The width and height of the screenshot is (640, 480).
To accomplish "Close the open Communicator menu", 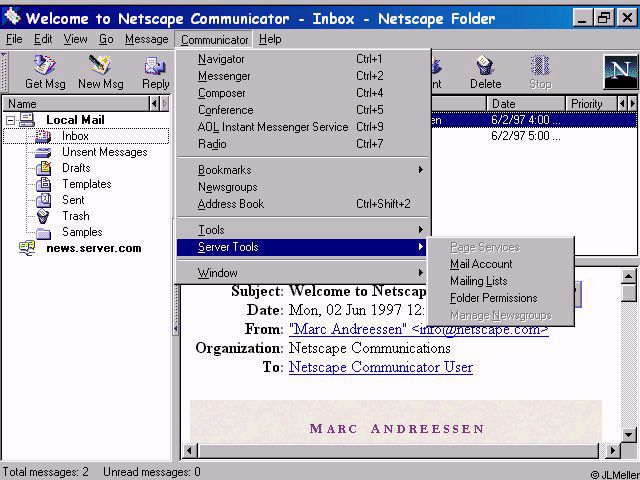I will point(214,40).
